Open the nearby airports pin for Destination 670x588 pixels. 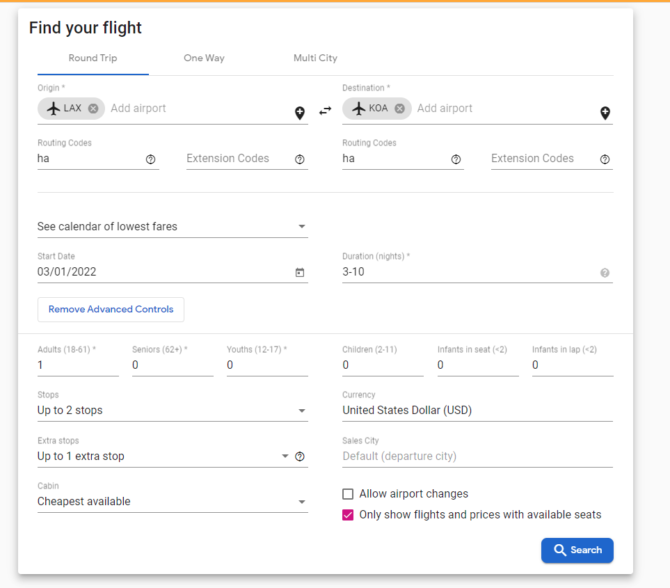pos(605,113)
